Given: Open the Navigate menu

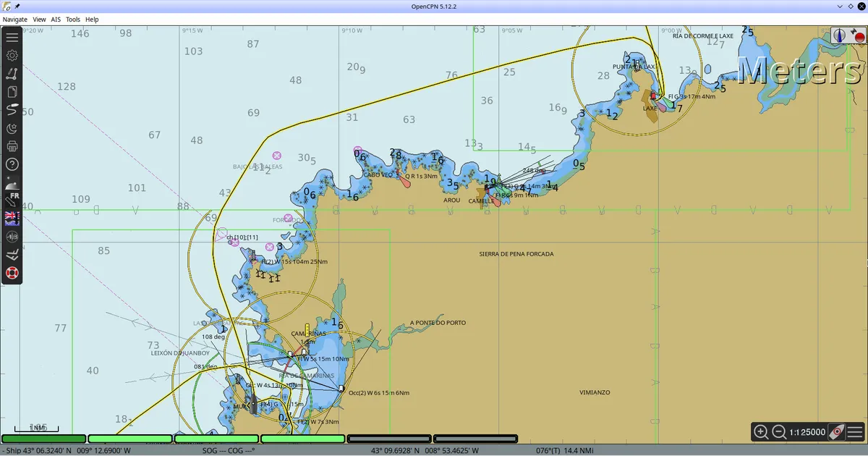Looking at the screenshot, I should [14, 20].
